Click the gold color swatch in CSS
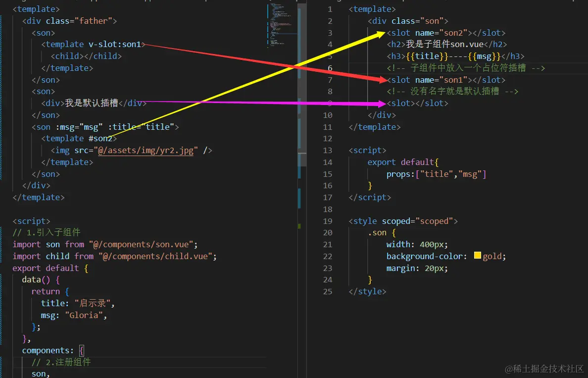The width and height of the screenshot is (588, 378). [x=477, y=256]
